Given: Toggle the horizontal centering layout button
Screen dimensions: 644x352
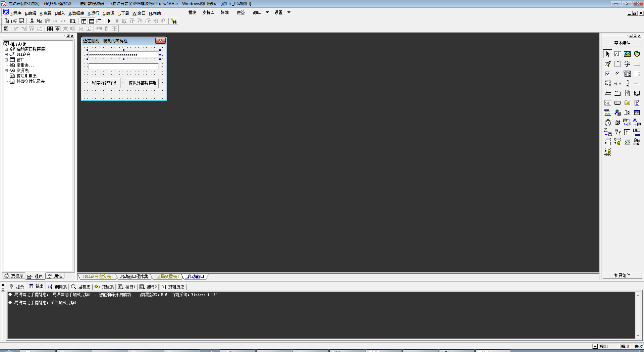Looking at the screenshot, I should (x=50, y=29).
